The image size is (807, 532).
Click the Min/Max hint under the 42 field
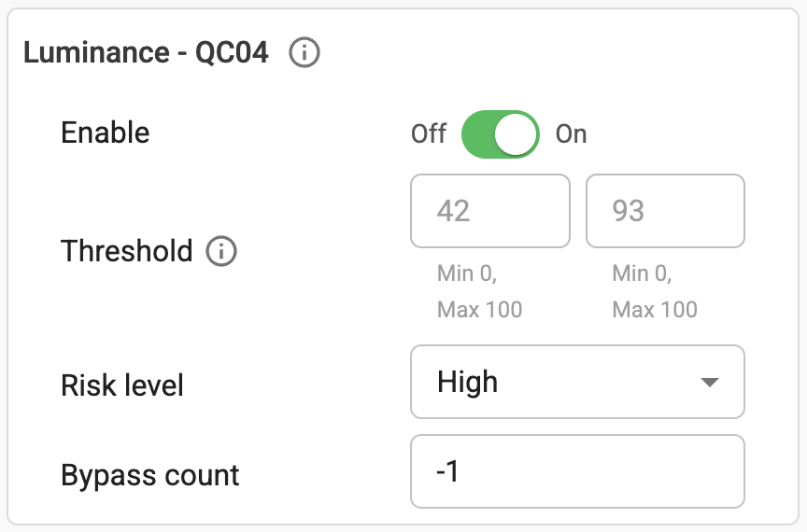coord(479,292)
